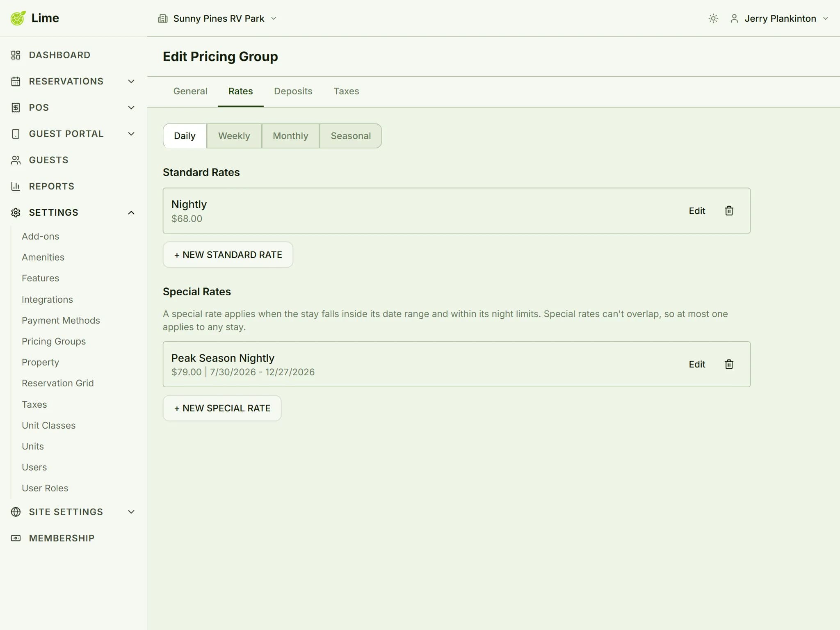The width and height of the screenshot is (840, 630).
Task: Open Payment Methods settings
Action: [61, 320]
